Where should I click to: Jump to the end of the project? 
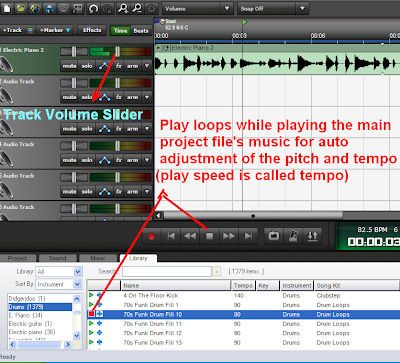[248, 236]
